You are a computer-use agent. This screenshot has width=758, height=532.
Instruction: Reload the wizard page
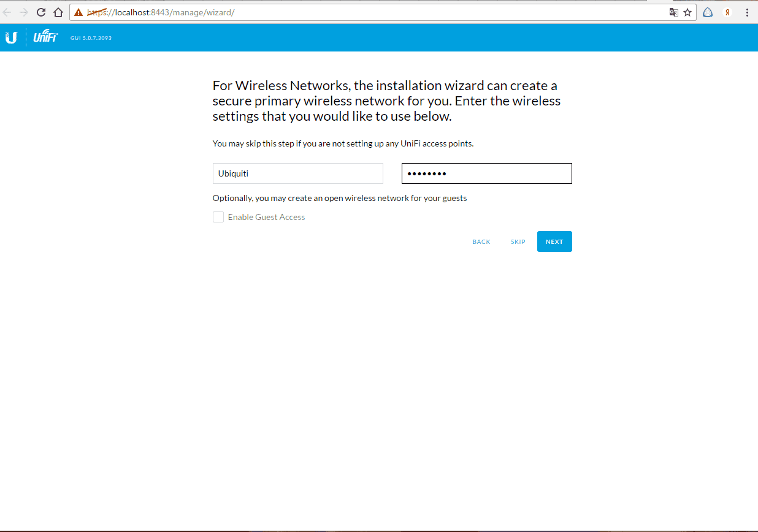coord(41,12)
